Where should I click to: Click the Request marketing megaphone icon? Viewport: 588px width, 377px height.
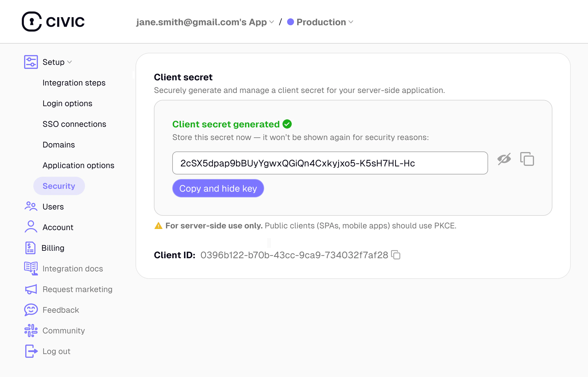(31, 289)
